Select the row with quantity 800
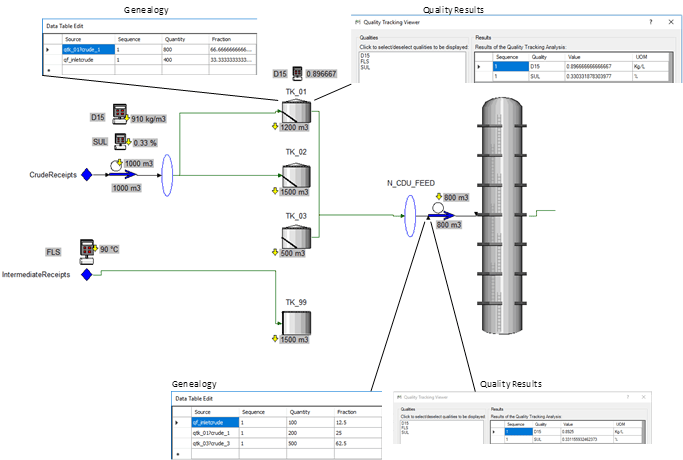Screen dimensions: 683x460 pos(170,49)
